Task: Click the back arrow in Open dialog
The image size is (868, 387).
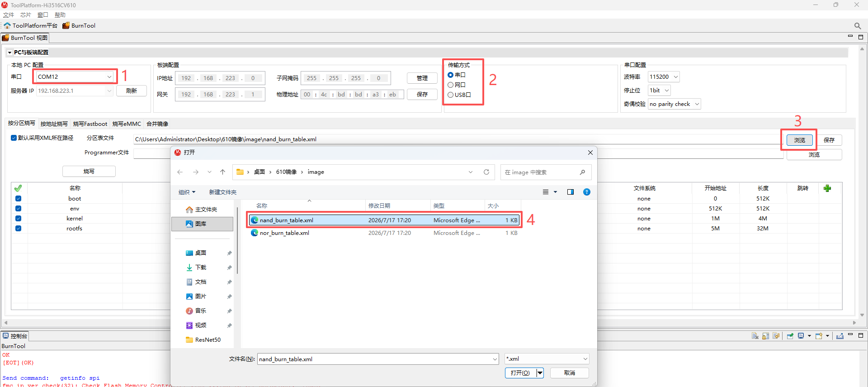Action: [x=180, y=172]
